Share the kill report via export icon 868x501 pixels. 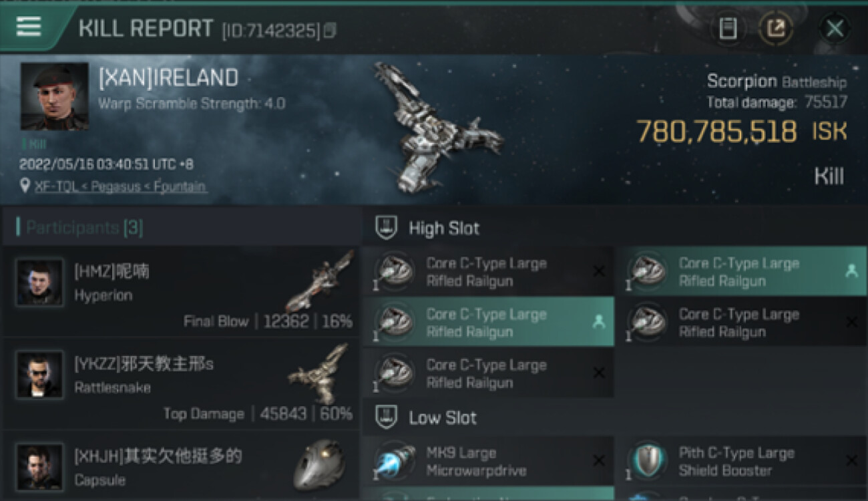(x=775, y=28)
